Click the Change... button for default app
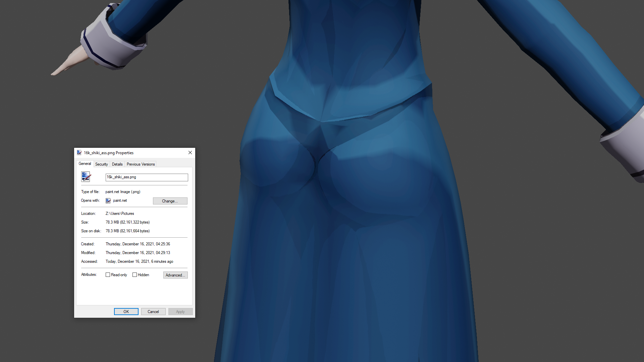Screen dimensions: 644x362 coord(170,201)
